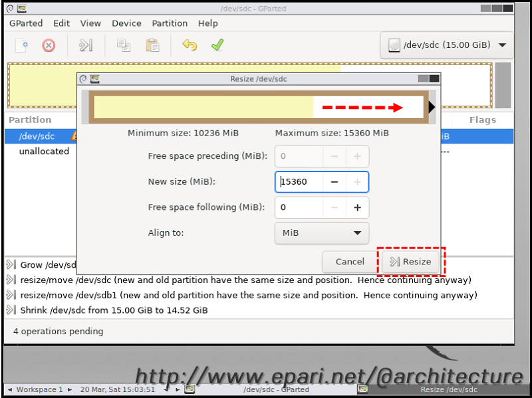Viewport: 532px width, 398px height.
Task: Open the Partition menu
Action: [170, 23]
